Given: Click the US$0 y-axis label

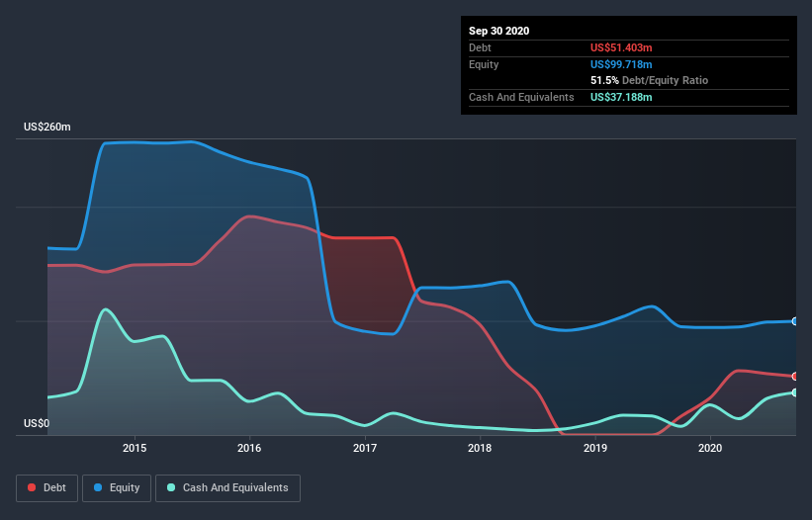Looking at the screenshot, I should [37, 423].
